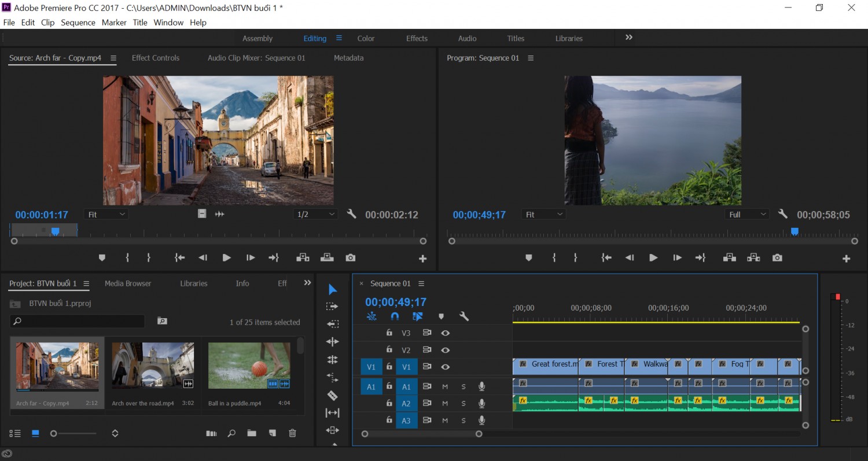Hide track V2 output with eye icon

click(446, 350)
